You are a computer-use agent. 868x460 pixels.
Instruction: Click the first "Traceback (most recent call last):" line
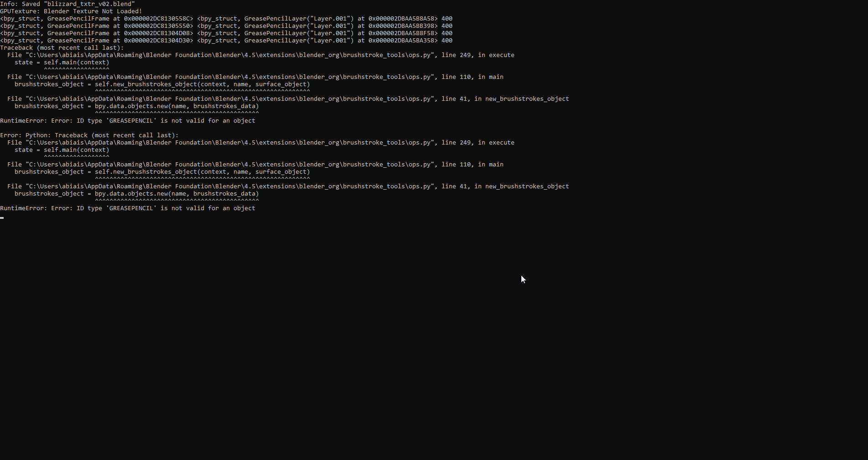[62, 48]
